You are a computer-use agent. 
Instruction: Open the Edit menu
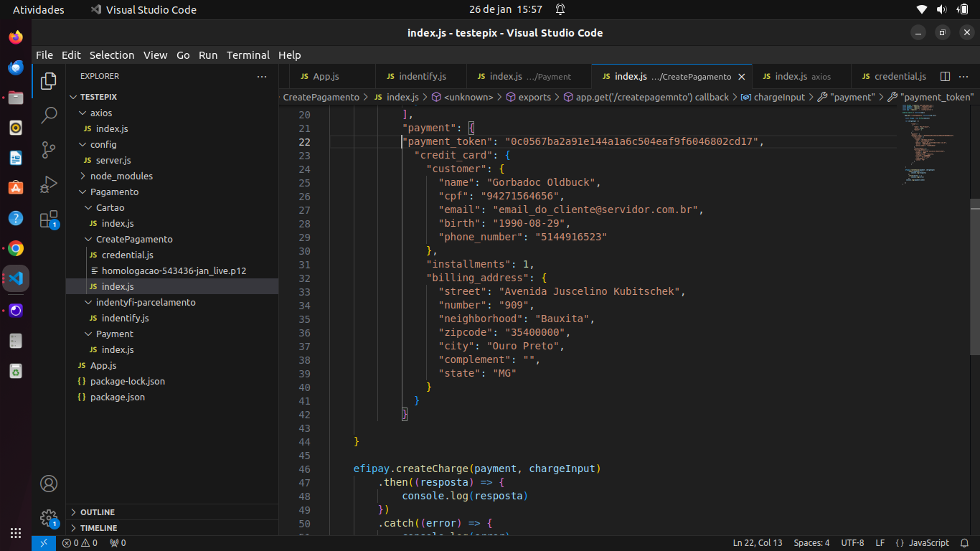(71, 55)
